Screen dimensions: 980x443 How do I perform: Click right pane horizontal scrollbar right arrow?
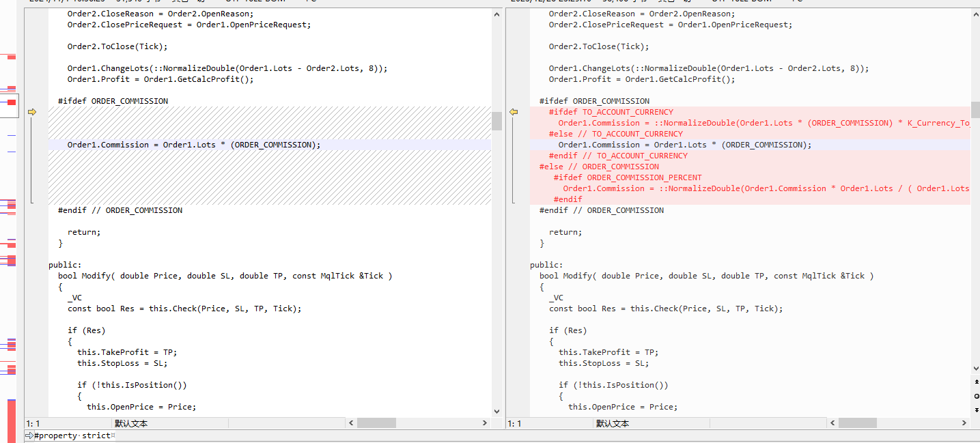[x=965, y=423]
